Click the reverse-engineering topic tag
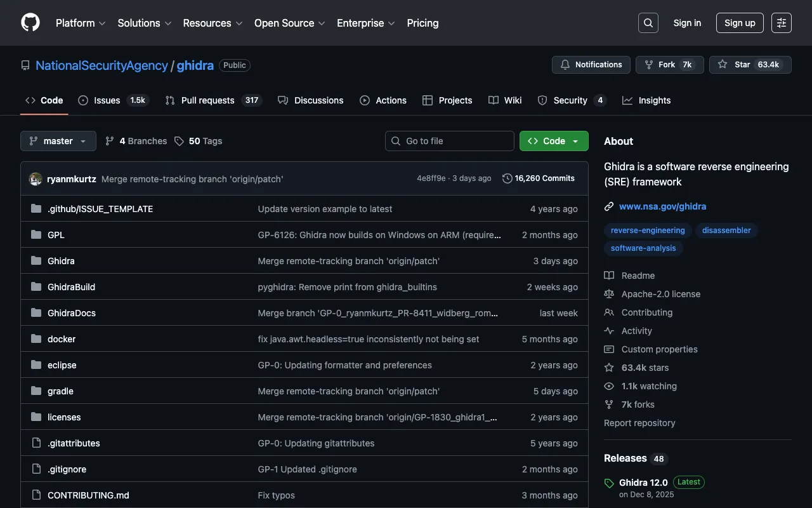Image resolution: width=812 pixels, height=508 pixels. 648,230
